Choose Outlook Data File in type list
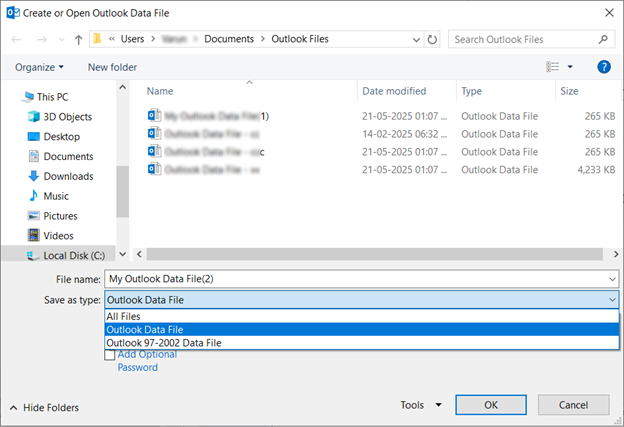624x427 pixels. pos(362,330)
